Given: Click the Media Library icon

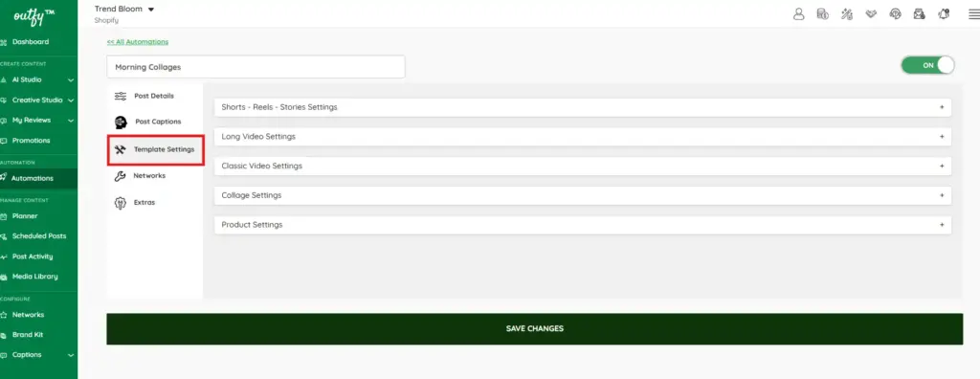Looking at the screenshot, I should pos(4,277).
